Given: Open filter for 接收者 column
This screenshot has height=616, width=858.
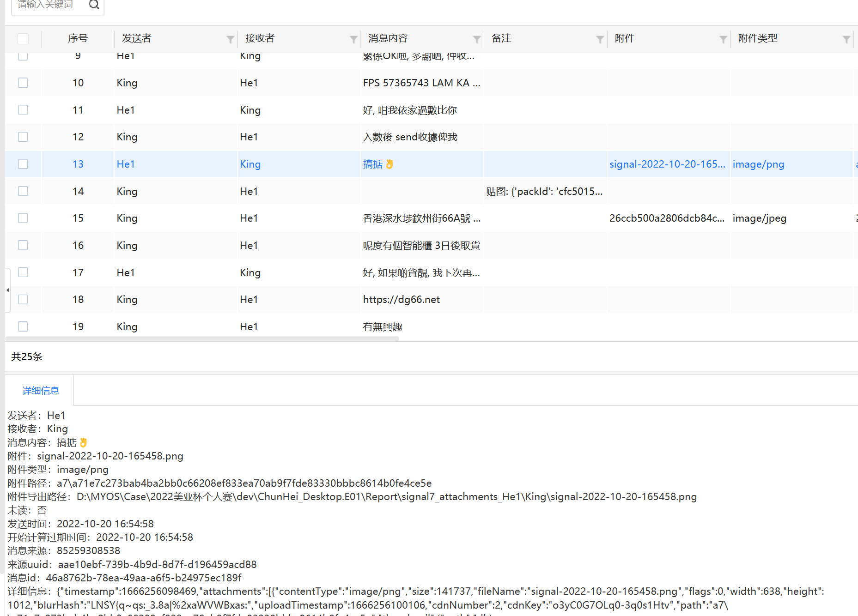Looking at the screenshot, I should (353, 39).
